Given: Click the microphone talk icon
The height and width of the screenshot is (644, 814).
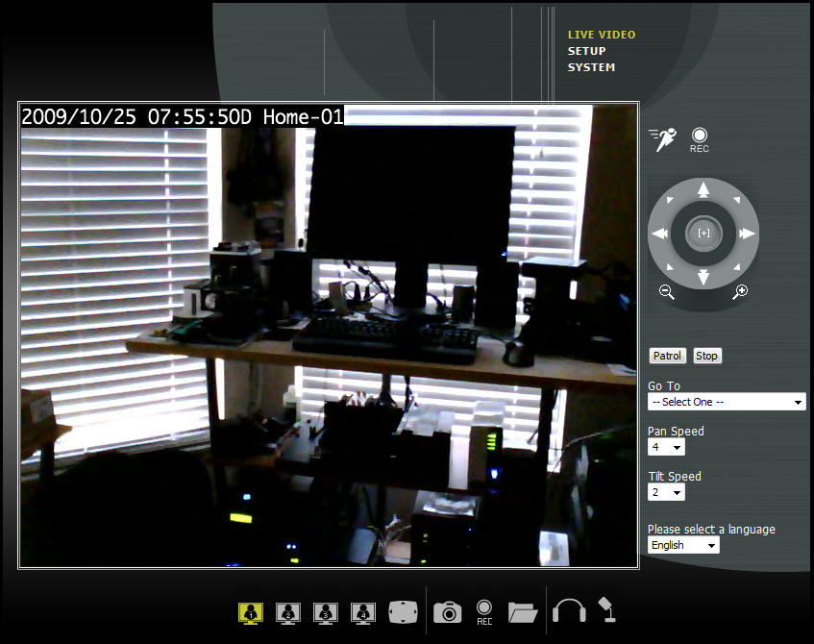Looking at the screenshot, I should [605, 609].
